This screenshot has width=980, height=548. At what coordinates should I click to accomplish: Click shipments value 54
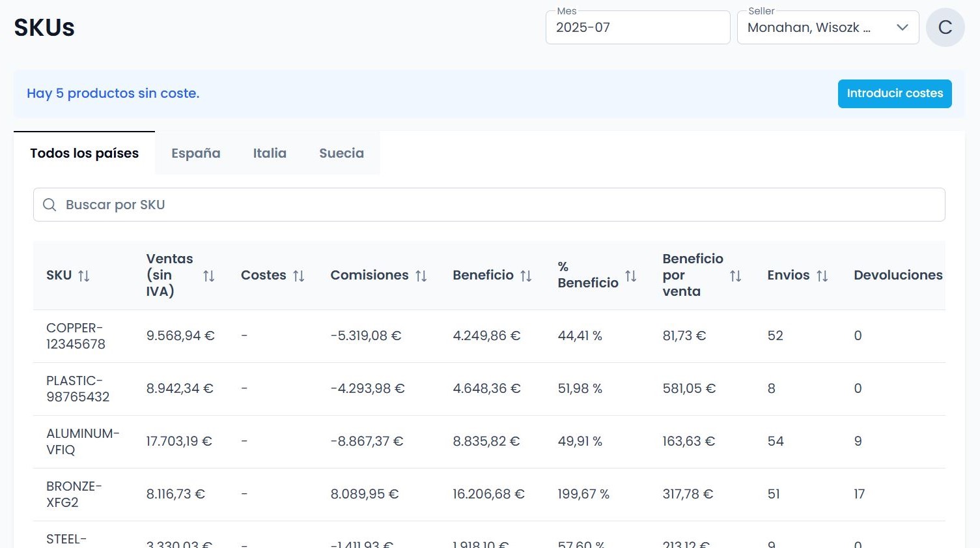click(x=776, y=441)
